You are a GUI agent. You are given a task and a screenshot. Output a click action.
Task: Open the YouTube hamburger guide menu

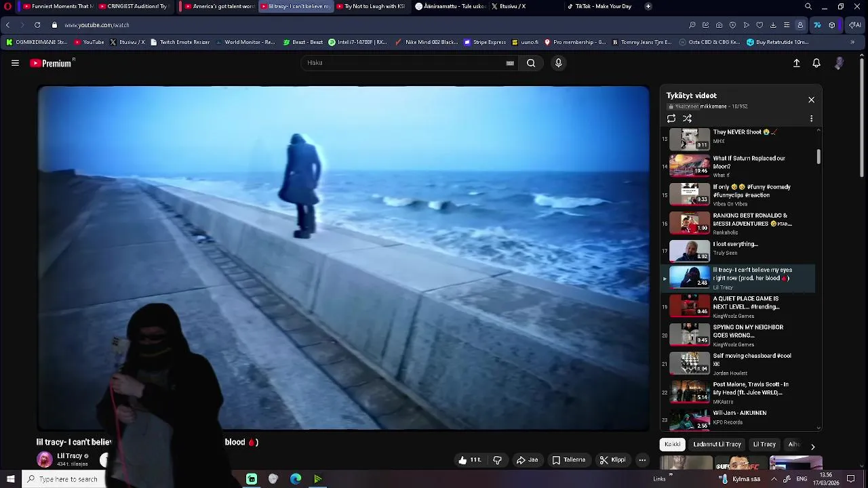pyautogui.click(x=15, y=63)
